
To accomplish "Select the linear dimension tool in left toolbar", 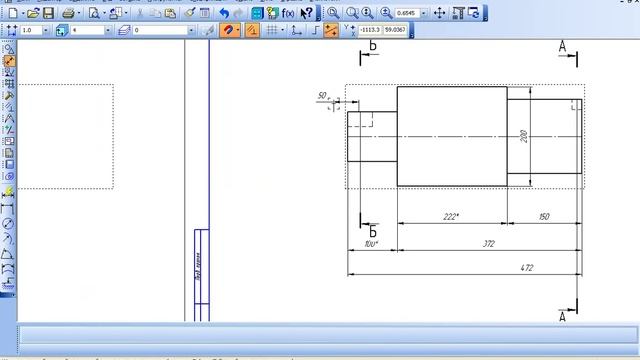I will (x=8, y=209).
